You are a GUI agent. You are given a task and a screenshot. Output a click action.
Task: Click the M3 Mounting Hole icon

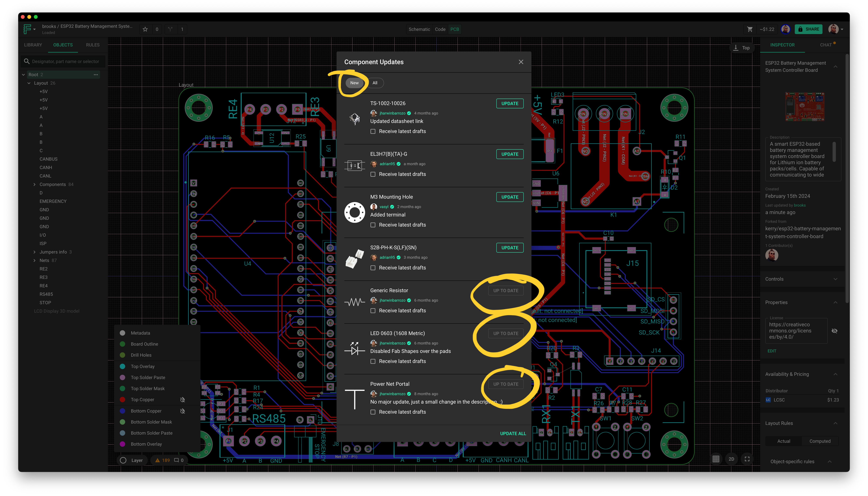pos(355,213)
